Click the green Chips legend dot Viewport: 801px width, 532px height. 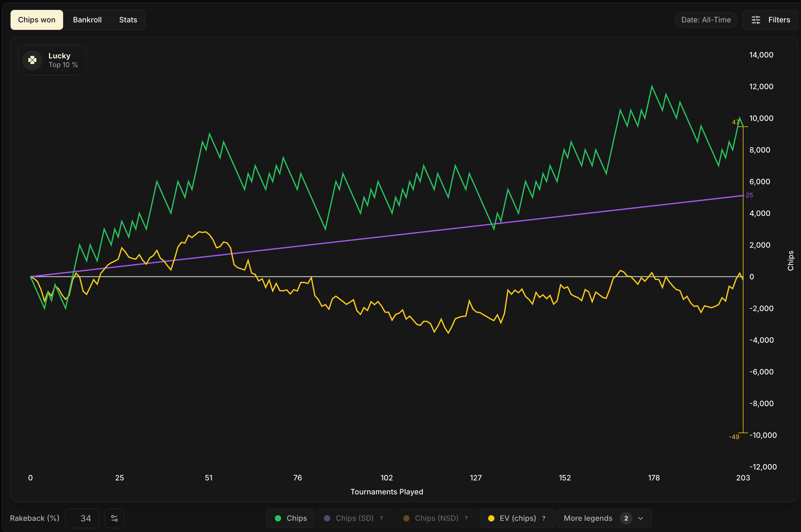pyautogui.click(x=278, y=518)
